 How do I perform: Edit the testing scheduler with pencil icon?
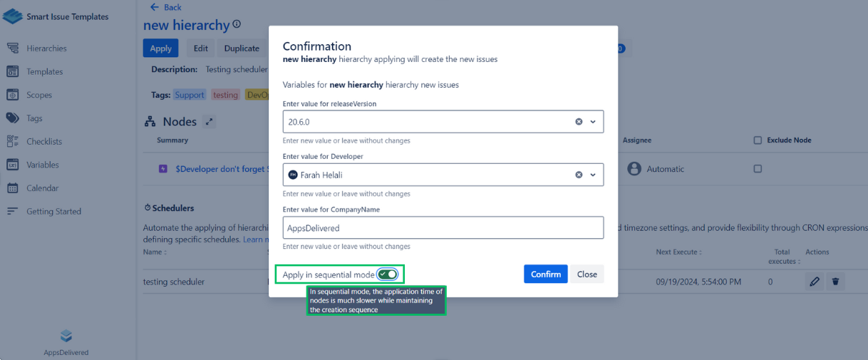[815, 282]
